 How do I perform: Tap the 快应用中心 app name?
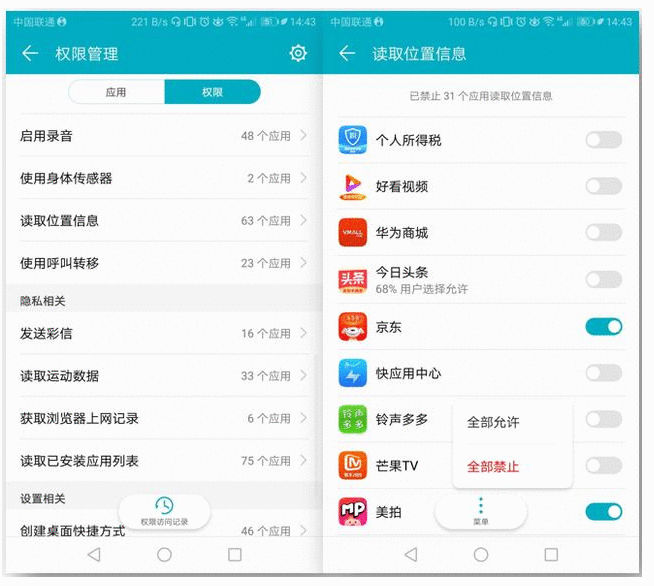[x=408, y=373]
